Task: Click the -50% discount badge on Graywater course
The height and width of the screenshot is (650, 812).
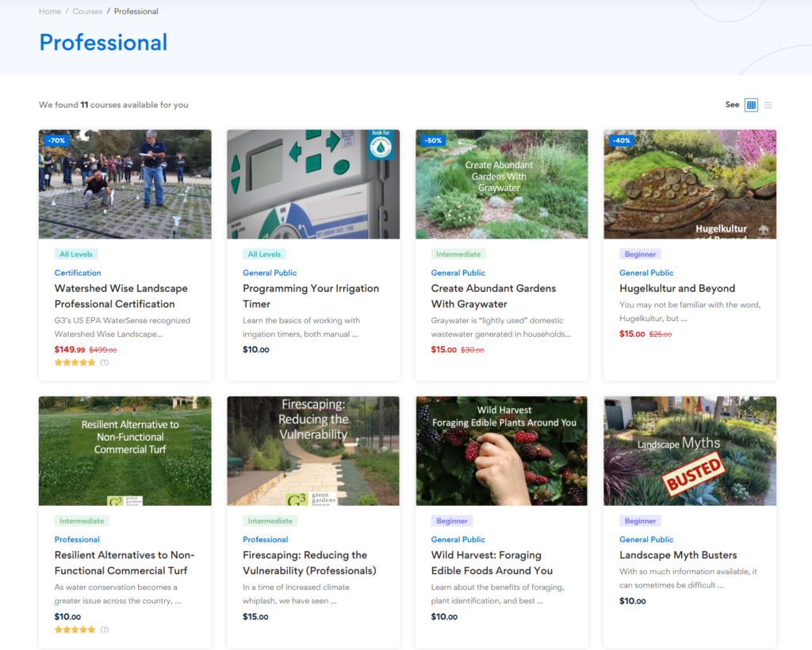Action: point(433,140)
